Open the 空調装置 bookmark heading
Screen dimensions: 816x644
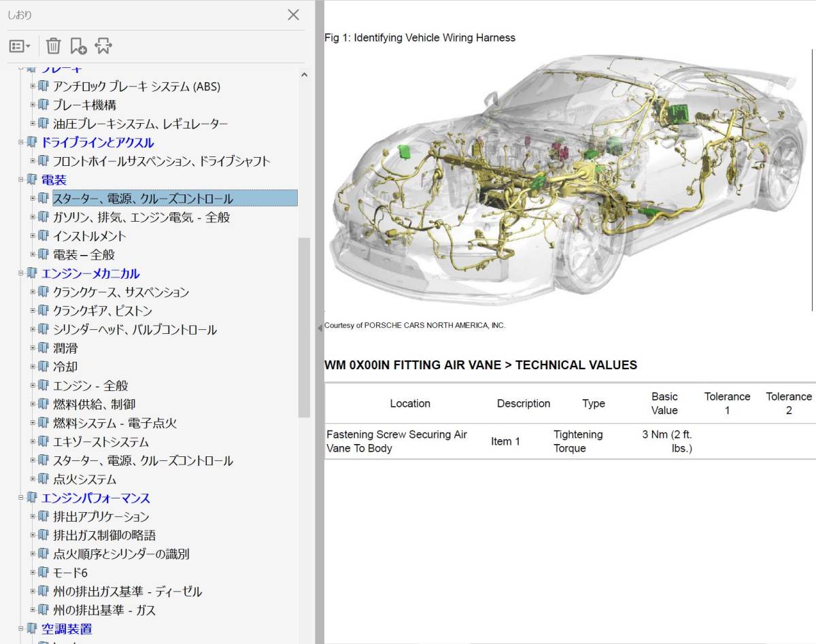point(67,629)
